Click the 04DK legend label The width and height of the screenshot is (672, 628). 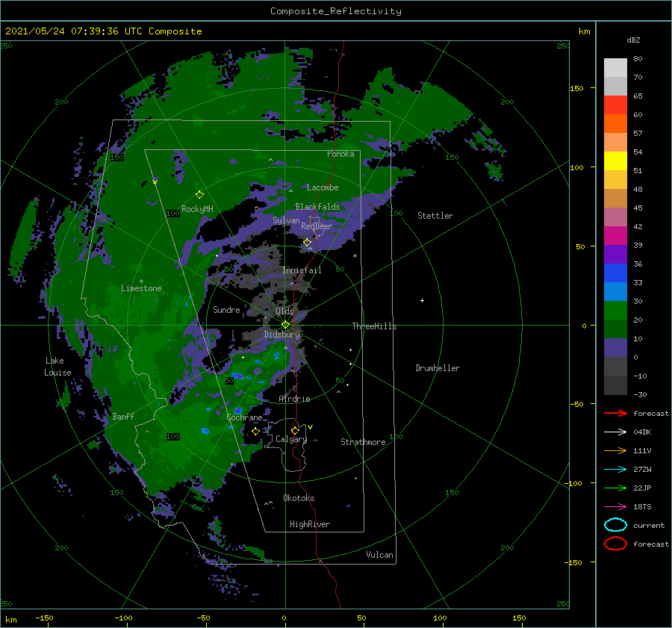coord(642,432)
